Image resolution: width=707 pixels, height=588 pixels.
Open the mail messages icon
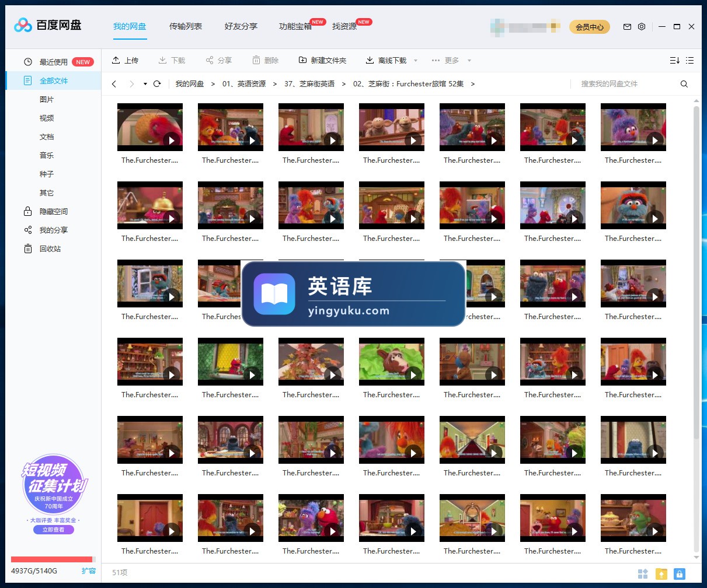click(627, 27)
